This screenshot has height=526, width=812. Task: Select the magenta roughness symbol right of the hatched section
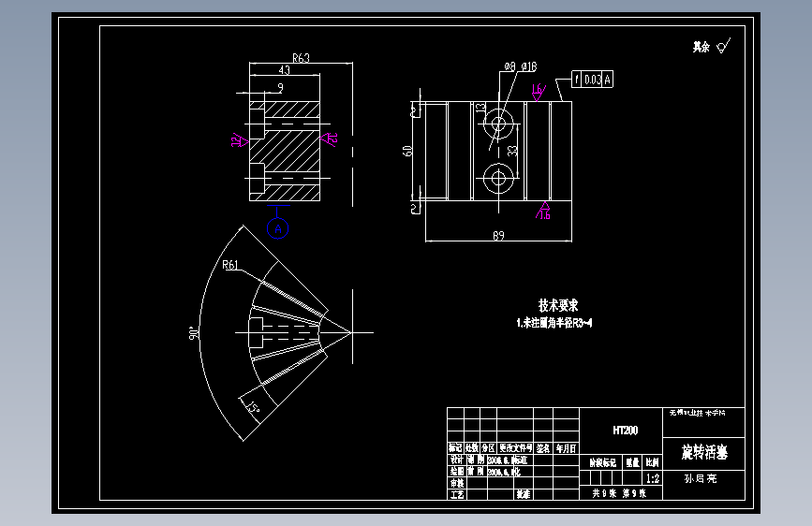click(x=330, y=139)
